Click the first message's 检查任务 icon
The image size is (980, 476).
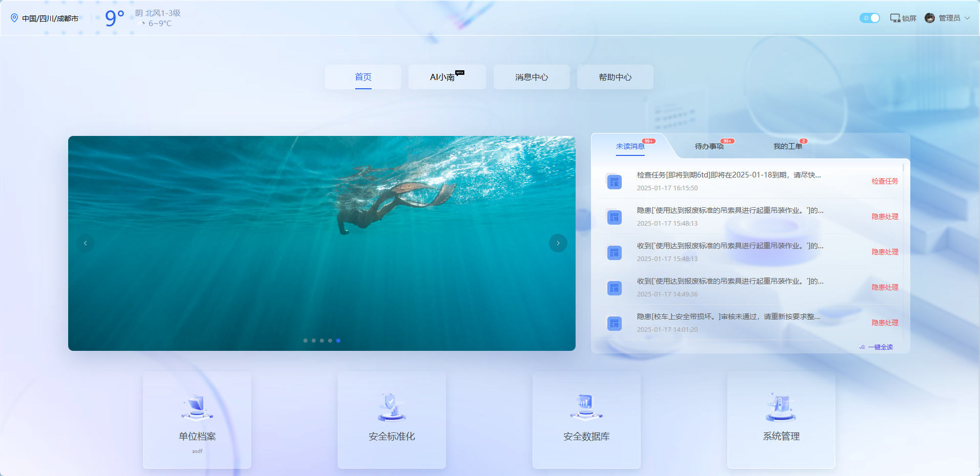614,182
